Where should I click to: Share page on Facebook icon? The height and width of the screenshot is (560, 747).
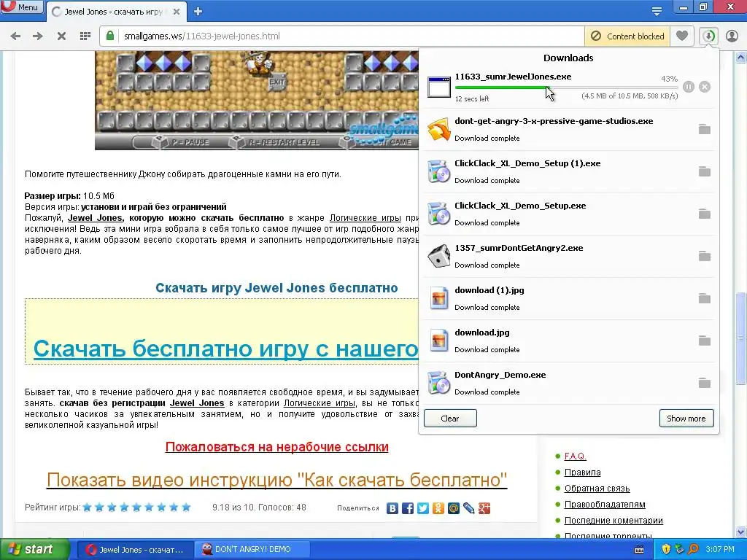[x=408, y=508]
